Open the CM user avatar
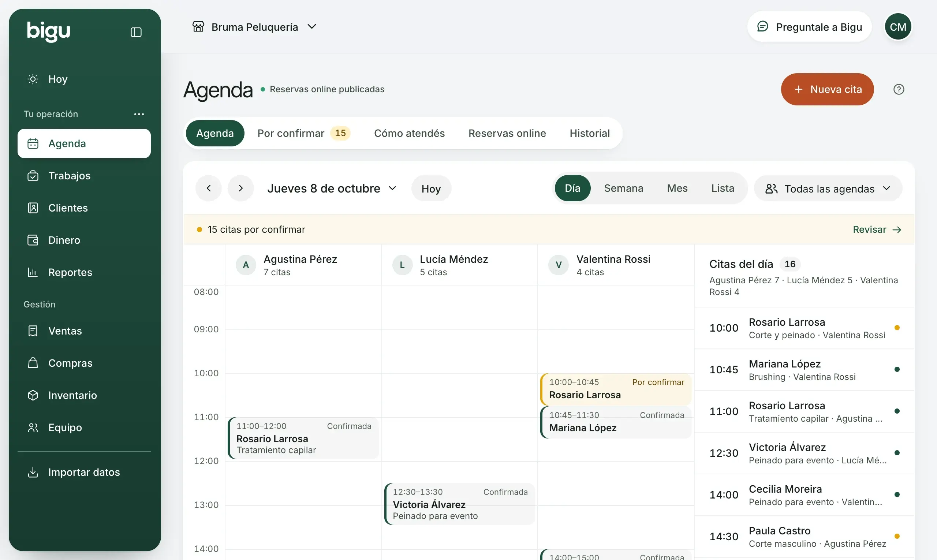Viewport: 937px width, 560px height. [x=898, y=27]
